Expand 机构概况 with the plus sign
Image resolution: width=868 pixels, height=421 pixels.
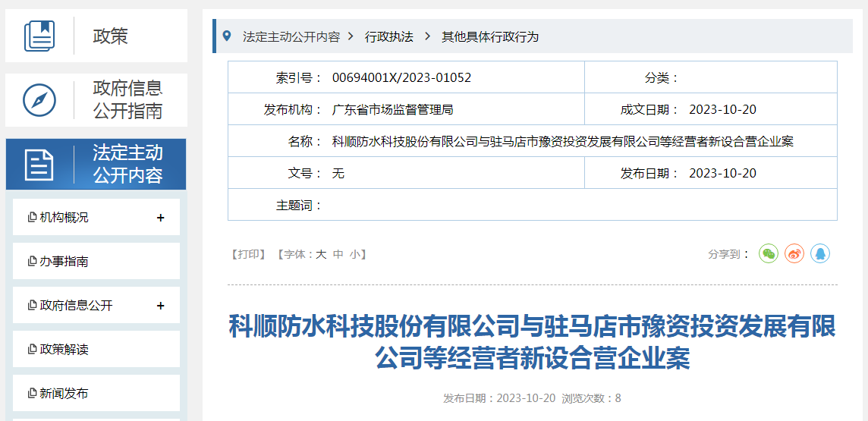(161, 218)
